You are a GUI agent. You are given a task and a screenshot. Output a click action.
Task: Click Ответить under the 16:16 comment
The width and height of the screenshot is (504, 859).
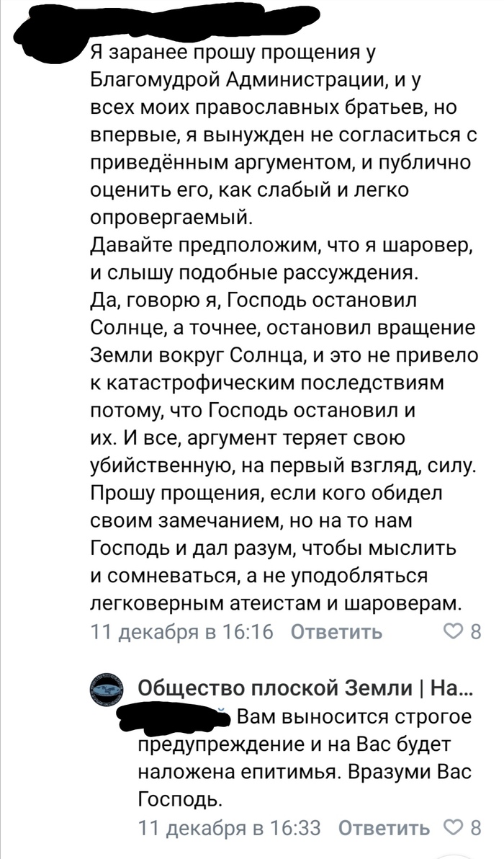[336, 632]
